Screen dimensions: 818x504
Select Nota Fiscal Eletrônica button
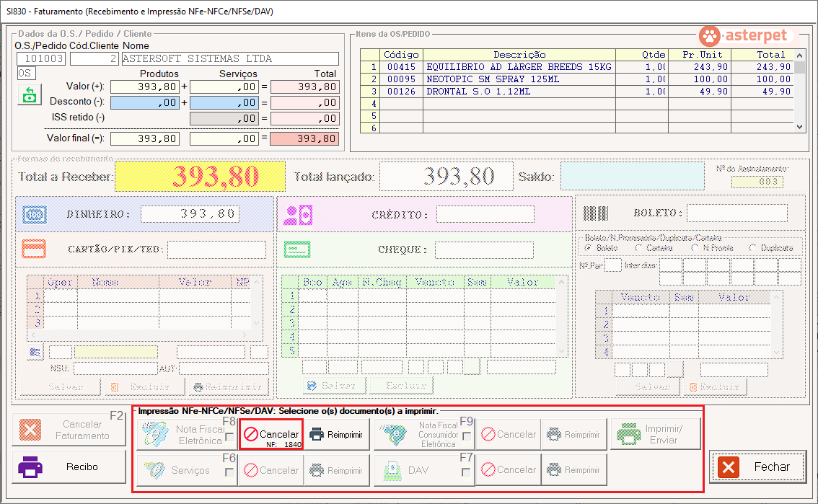187,435
